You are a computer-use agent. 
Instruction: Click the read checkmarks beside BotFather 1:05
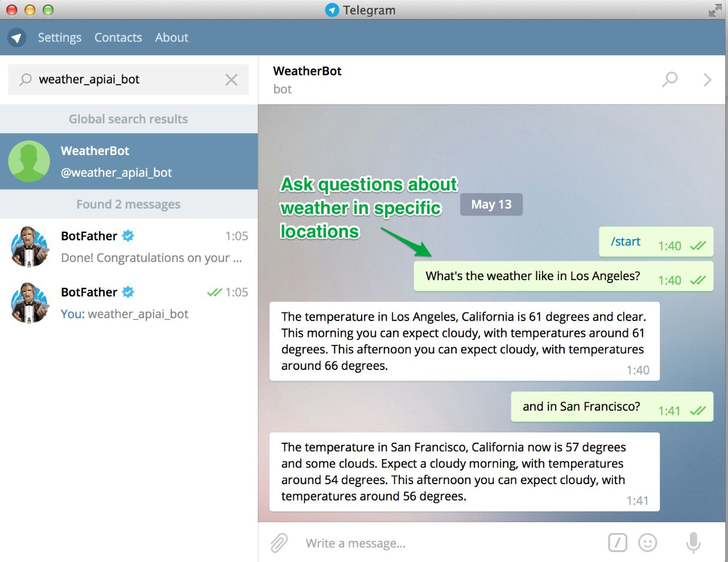(x=214, y=293)
